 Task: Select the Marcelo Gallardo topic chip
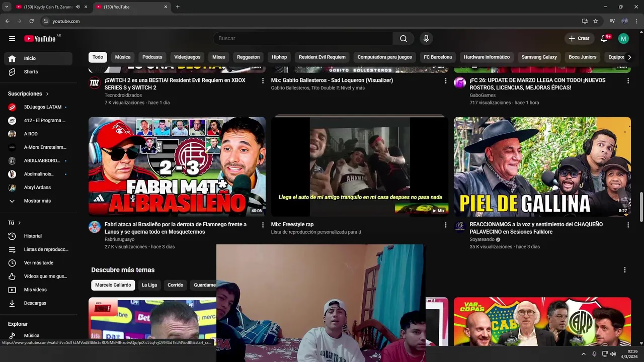[x=113, y=285]
